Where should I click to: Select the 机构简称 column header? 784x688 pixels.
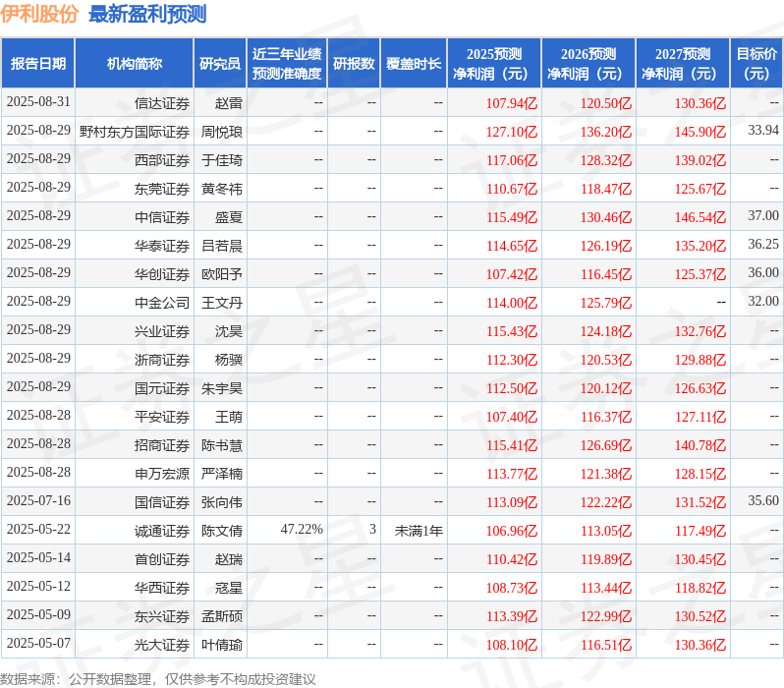(134, 64)
